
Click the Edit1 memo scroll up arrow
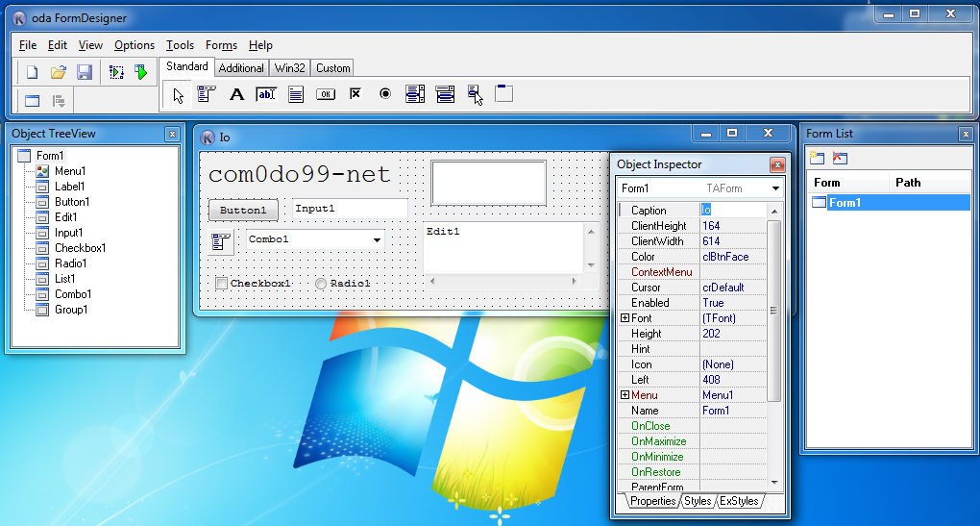pos(591,232)
